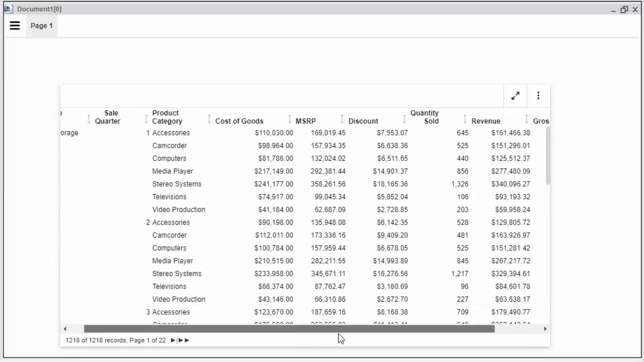The height and width of the screenshot is (362, 644).
Task: Click the vertical scrollbar thumb of the table
Action: click(547, 156)
